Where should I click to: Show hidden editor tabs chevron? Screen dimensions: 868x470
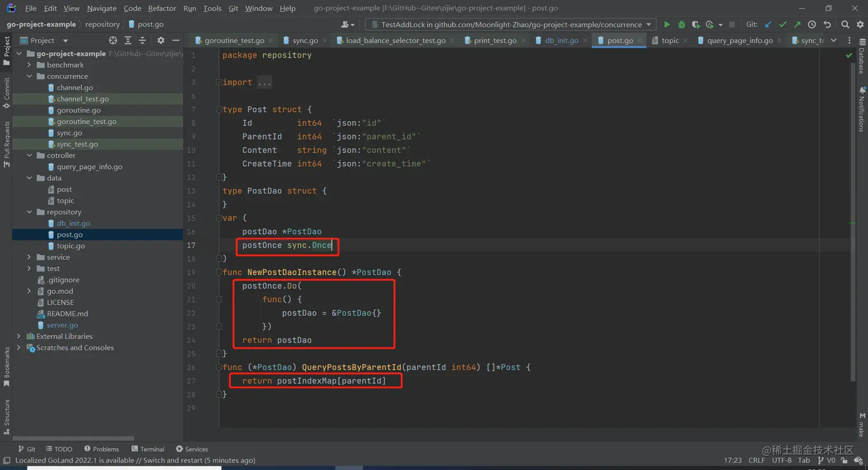coord(834,40)
